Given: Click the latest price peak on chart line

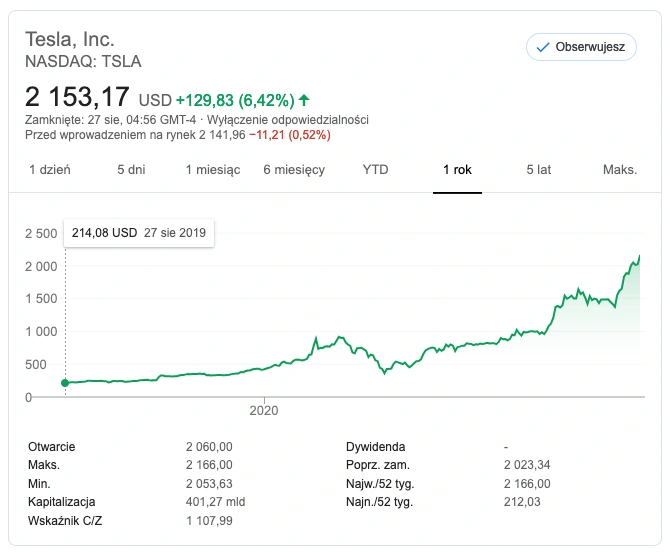Looking at the screenshot, I should pyautogui.click(x=639, y=256).
